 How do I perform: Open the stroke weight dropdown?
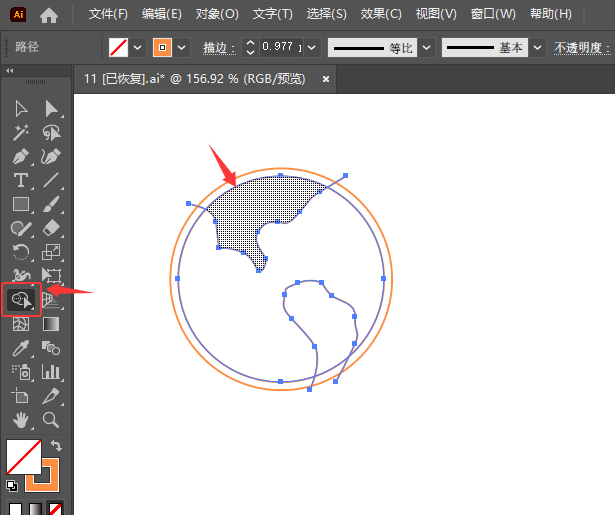click(312, 47)
